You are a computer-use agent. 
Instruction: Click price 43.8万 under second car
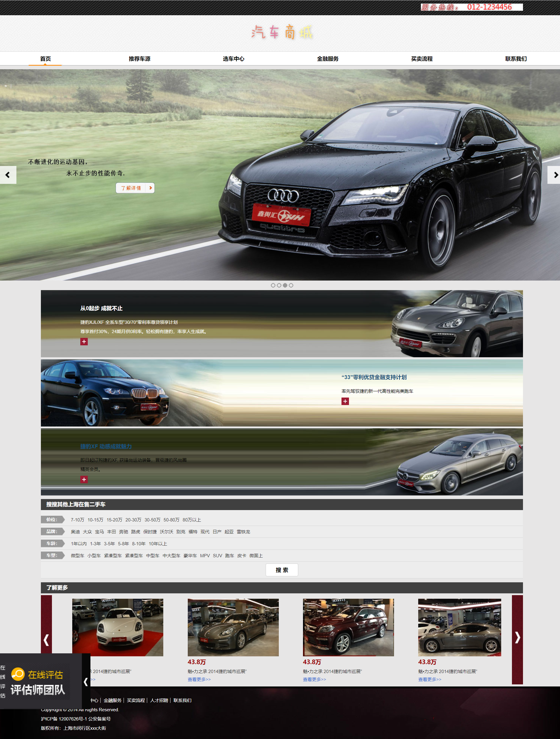(x=196, y=662)
